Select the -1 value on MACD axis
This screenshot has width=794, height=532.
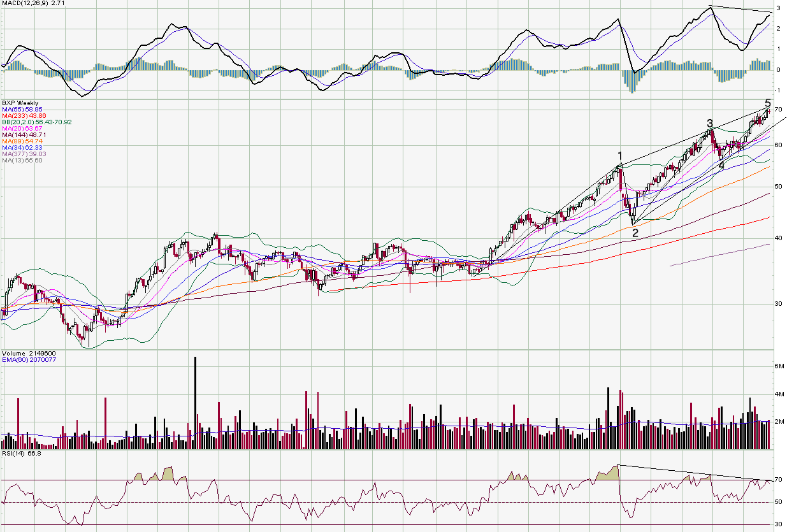coord(778,90)
